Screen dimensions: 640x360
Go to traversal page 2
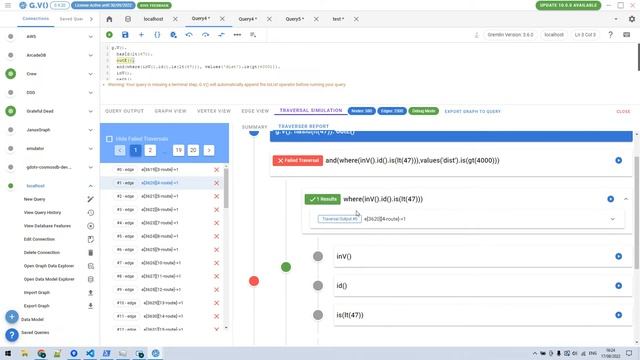pyautogui.click(x=150, y=150)
